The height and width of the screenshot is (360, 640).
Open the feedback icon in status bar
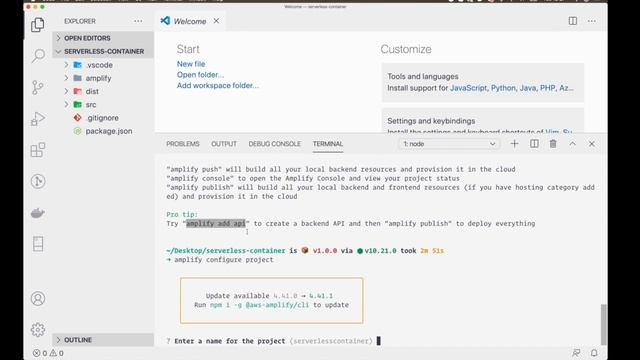[x=576, y=353]
